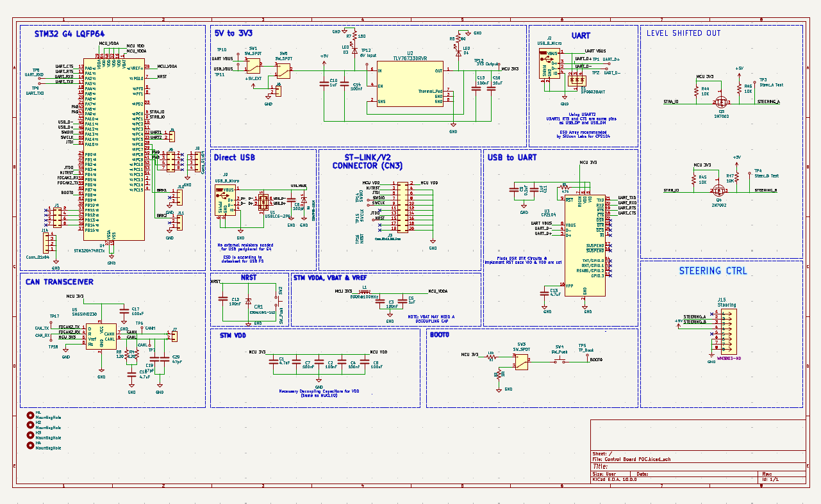Select the CP2104 USB-UART chip U3
Viewport: 821px width, 504px height.
(x=585, y=246)
